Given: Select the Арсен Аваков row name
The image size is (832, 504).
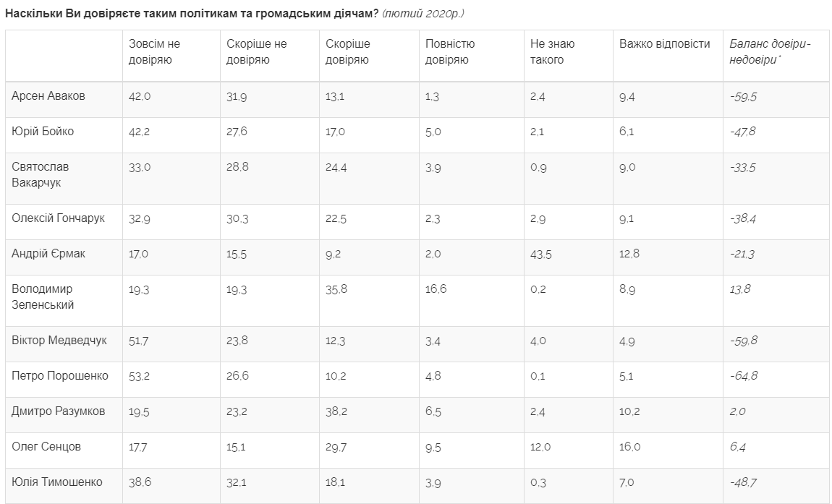Looking at the screenshot, I should (x=48, y=96).
